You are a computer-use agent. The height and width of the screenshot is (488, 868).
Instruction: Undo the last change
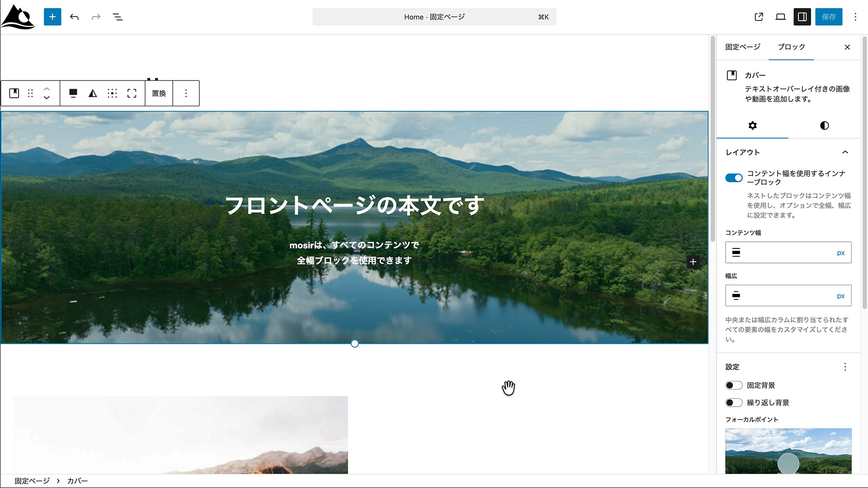point(75,17)
